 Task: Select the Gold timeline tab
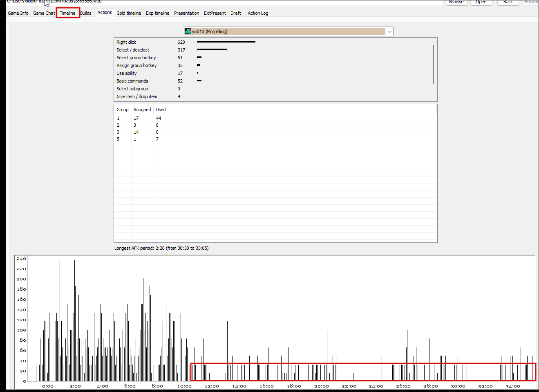(129, 13)
